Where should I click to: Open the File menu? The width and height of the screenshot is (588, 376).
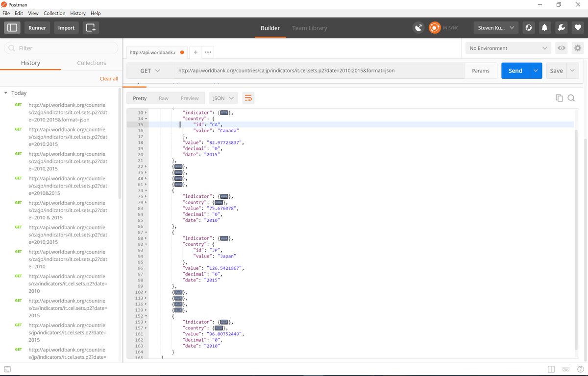(6, 13)
